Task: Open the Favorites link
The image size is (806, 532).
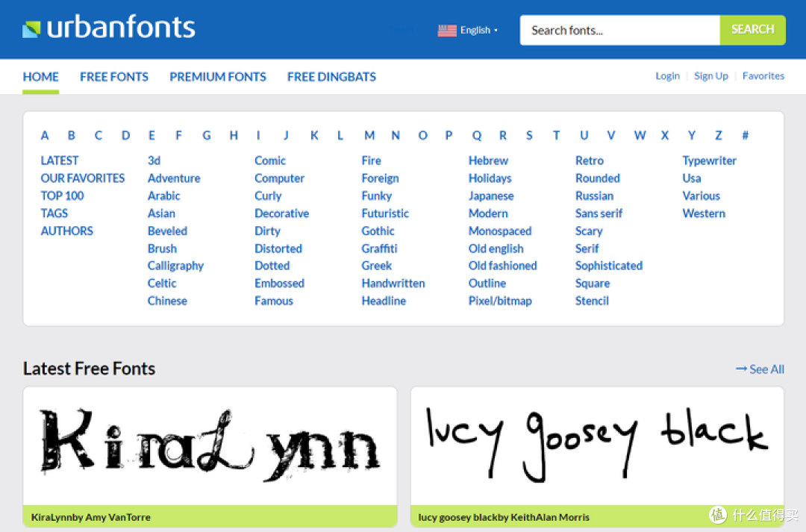Action: click(x=763, y=76)
